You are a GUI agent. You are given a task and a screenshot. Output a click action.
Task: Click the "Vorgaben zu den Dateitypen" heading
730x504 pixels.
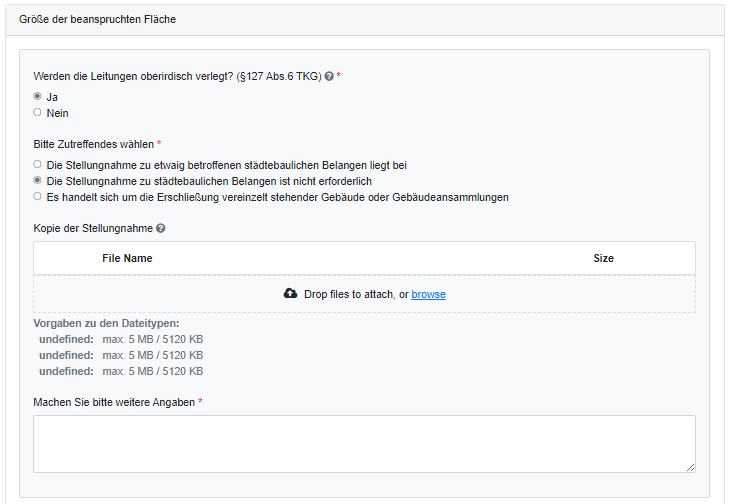pyautogui.click(x=106, y=323)
